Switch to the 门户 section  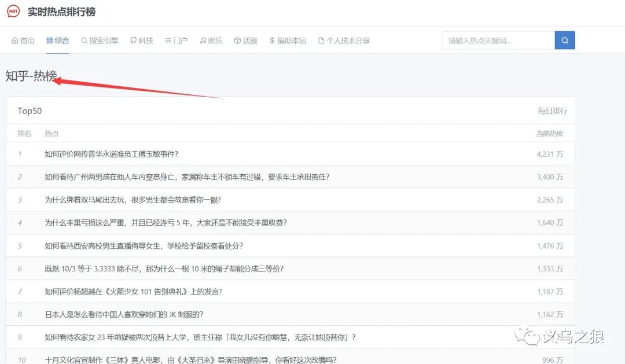[x=177, y=41]
